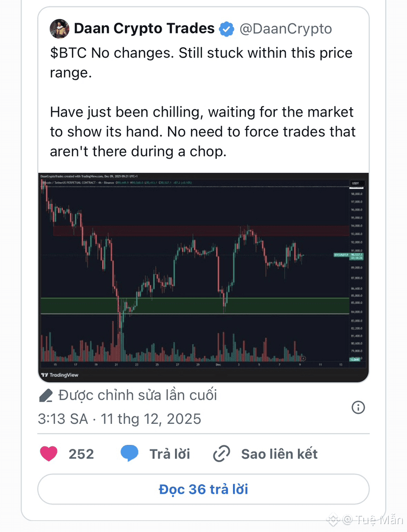Open Daan Crypto Trades display name

point(144,29)
